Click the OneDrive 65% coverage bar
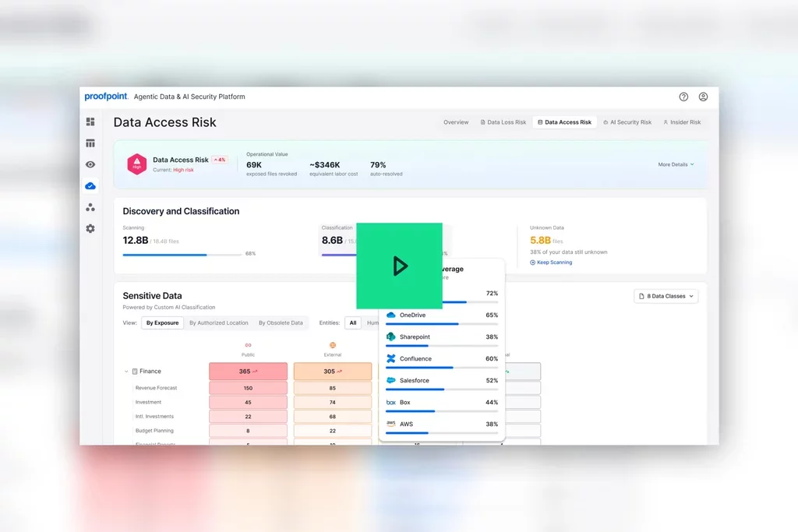This screenshot has height=532, width=798. [442, 324]
